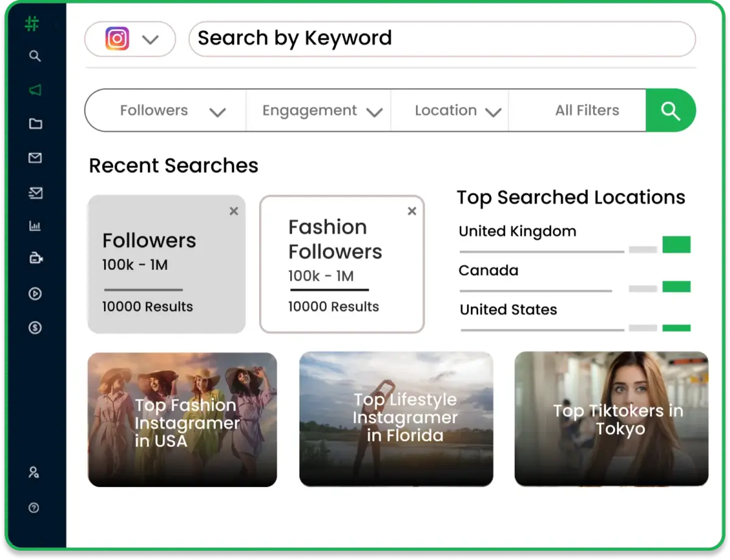Open the megaphone campaigns icon in sidebar
The image size is (730, 560).
pos(35,91)
